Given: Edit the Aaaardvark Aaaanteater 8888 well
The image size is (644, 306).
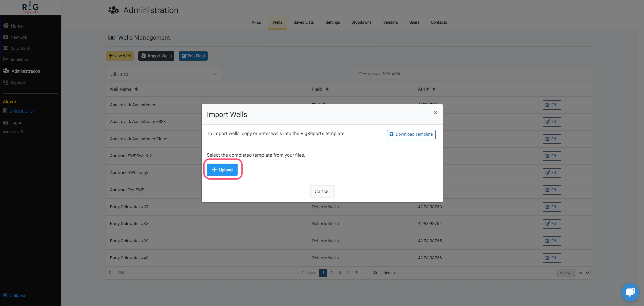Looking at the screenshot, I should 552,122.
